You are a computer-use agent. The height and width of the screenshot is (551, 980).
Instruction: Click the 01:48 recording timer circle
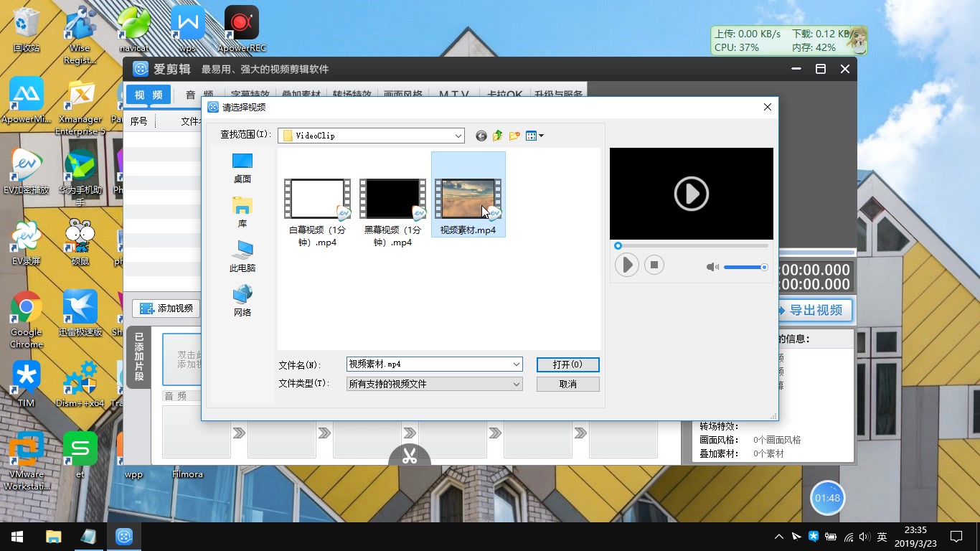tap(828, 498)
